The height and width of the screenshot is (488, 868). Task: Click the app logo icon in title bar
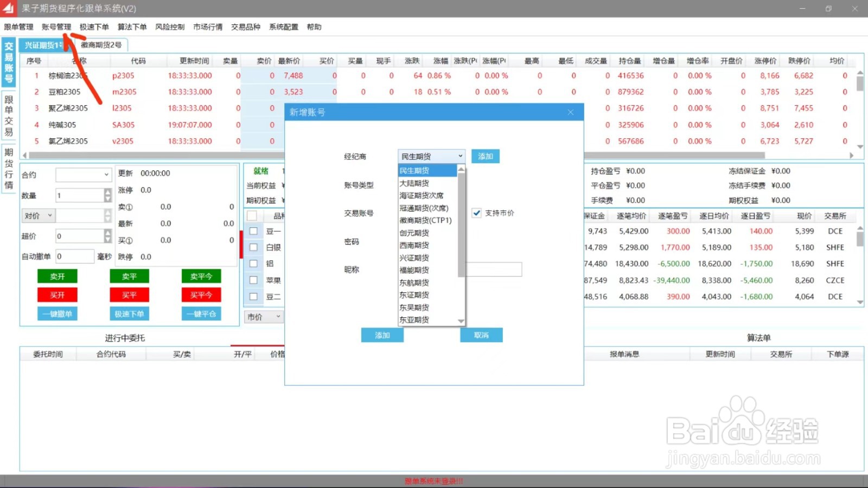8,8
